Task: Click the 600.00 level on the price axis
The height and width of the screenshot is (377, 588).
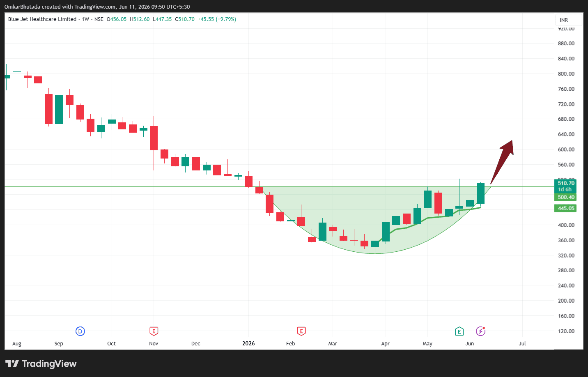Action: [x=566, y=149]
